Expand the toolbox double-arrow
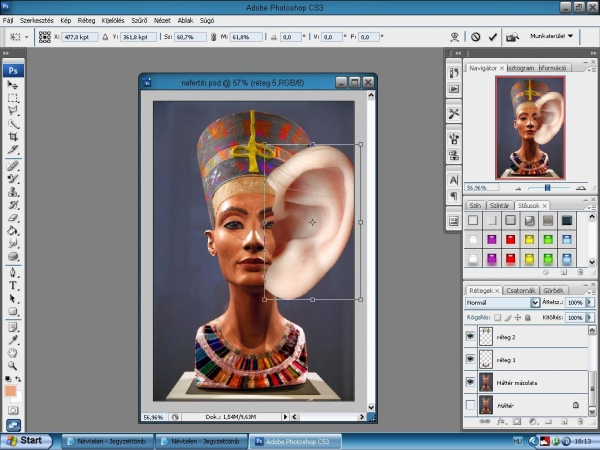The width and height of the screenshot is (600, 450). (x=6, y=53)
